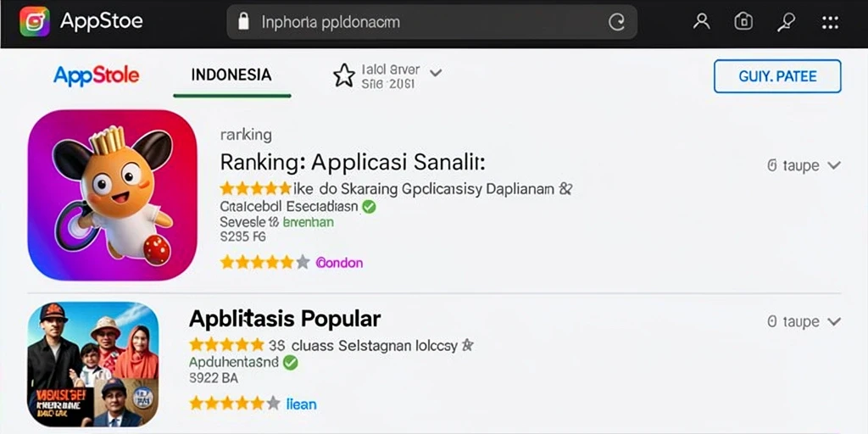Click the search magnifier icon
Viewport: 868px width, 434px height.
[x=786, y=21]
